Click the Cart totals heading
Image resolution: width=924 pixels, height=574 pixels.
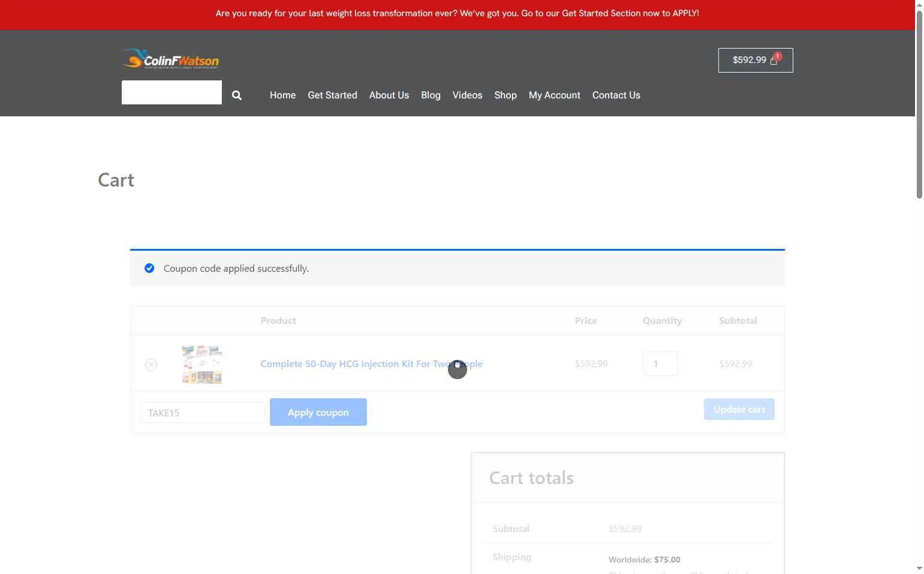coord(531,478)
